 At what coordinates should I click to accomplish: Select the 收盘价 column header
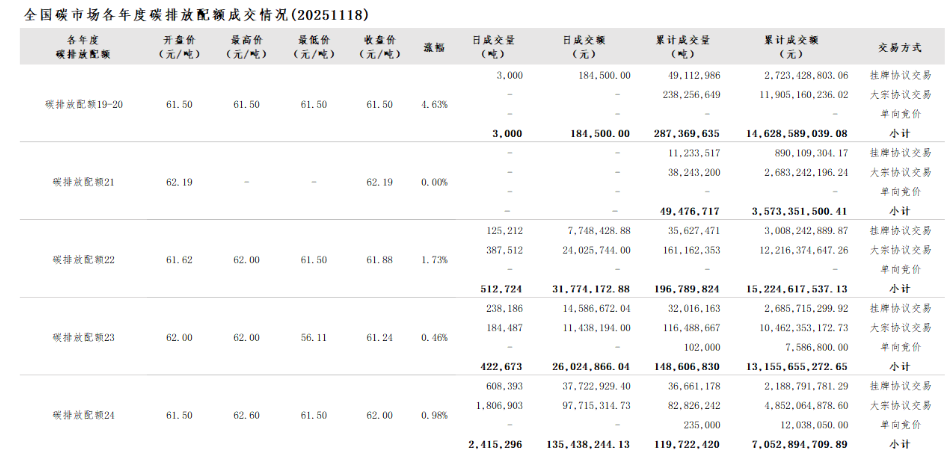380,46
